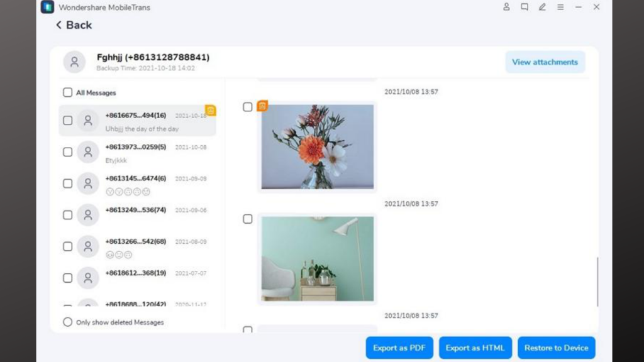Click the View attachments button
Image resolution: width=644 pixels, height=362 pixels.
[x=545, y=62]
